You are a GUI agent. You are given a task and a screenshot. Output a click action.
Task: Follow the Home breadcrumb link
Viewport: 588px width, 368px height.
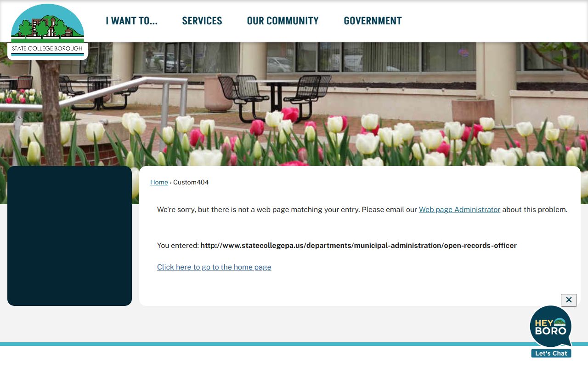pos(159,182)
